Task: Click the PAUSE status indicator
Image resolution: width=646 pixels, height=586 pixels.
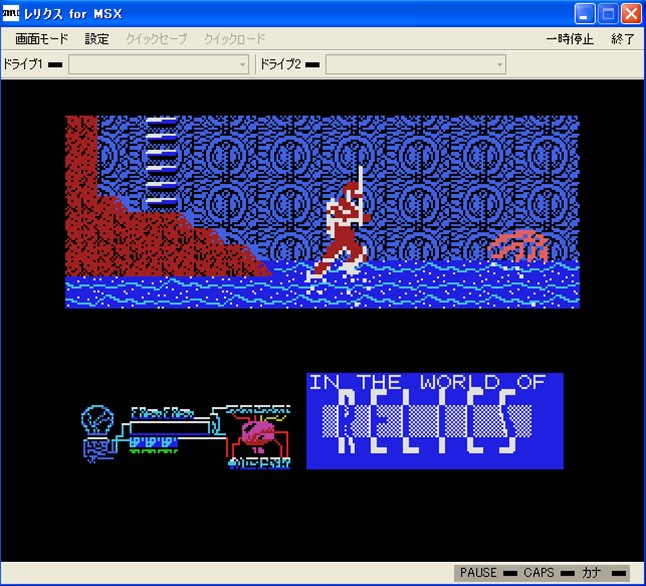Action: (x=510, y=573)
